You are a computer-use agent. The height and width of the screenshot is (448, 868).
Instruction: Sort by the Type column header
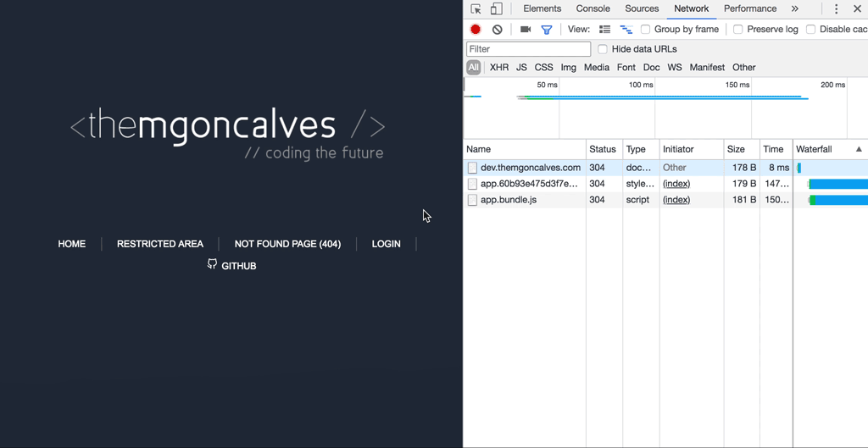pos(641,149)
